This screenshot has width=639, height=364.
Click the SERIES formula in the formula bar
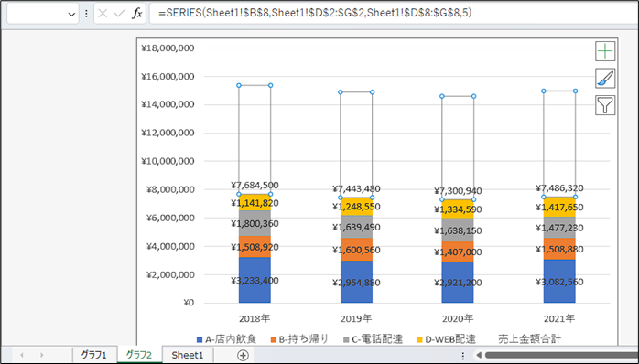315,13
